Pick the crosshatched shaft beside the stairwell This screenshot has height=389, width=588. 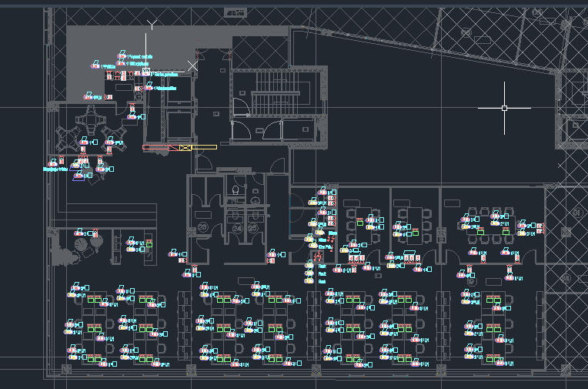[x=260, y=52]
